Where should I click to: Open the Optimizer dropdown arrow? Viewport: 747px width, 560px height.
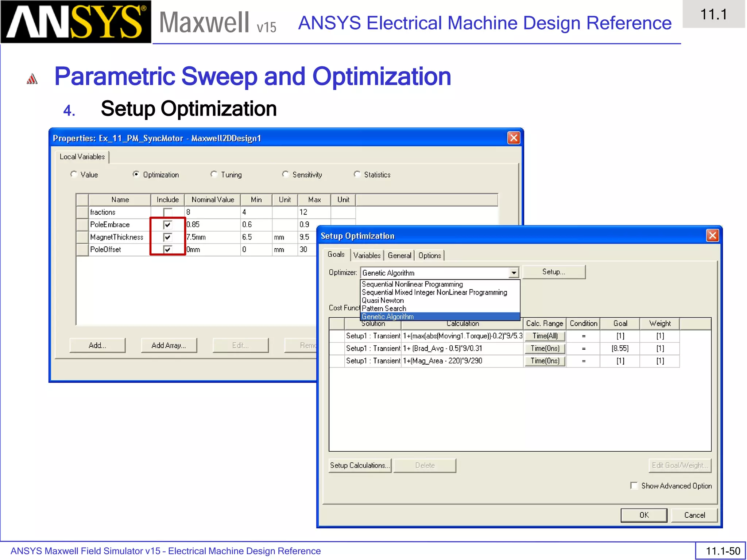[x=514, y=273]
